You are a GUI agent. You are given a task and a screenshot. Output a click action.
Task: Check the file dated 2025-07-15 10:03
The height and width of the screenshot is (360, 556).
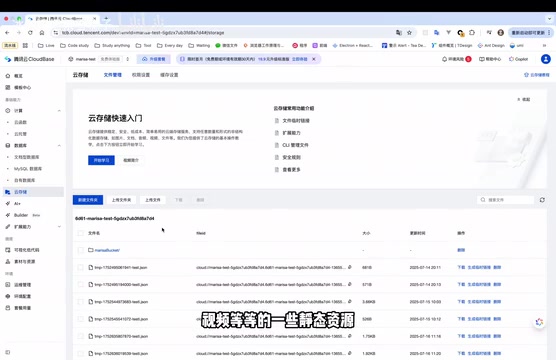[80, 302]
